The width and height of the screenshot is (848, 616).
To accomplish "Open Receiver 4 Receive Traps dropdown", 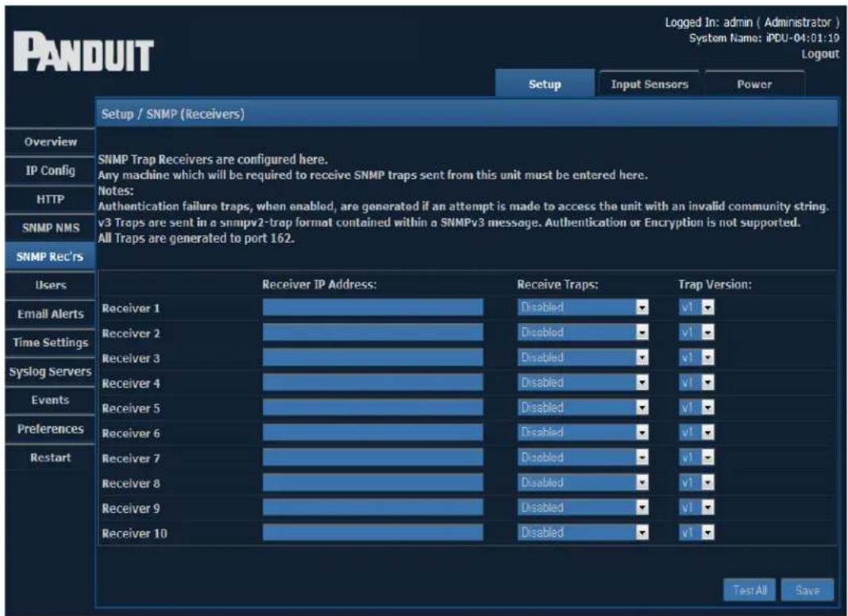I will 583,383.
